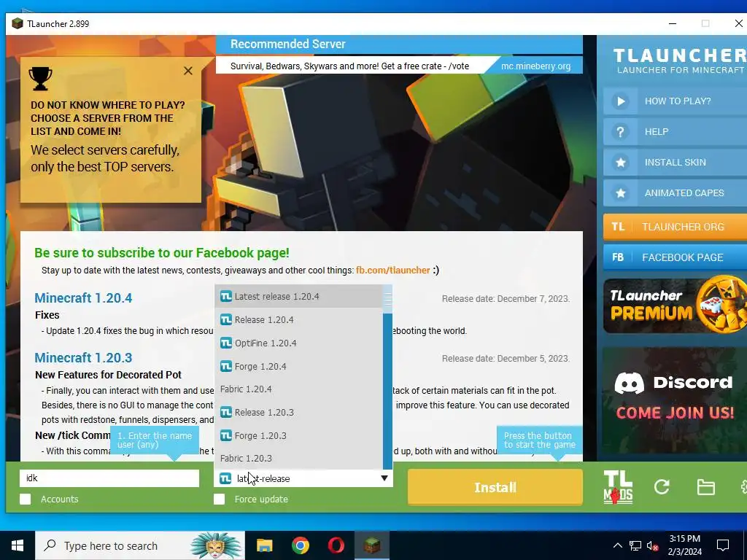Click the TLauncher 2.899 title bar icon
This screenshot has height=560, width=747.
18,24
